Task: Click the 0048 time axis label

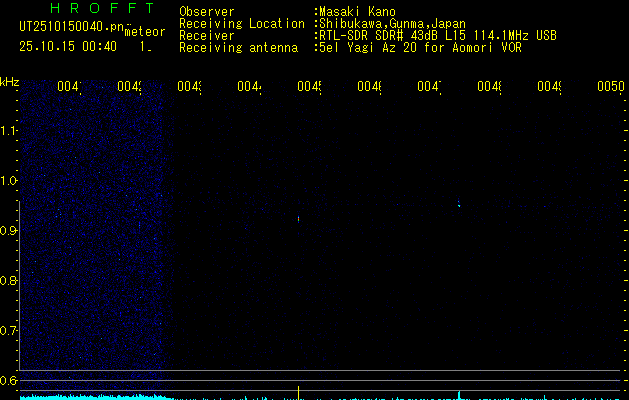Action: pyautogui.click(x=489, y=86)
